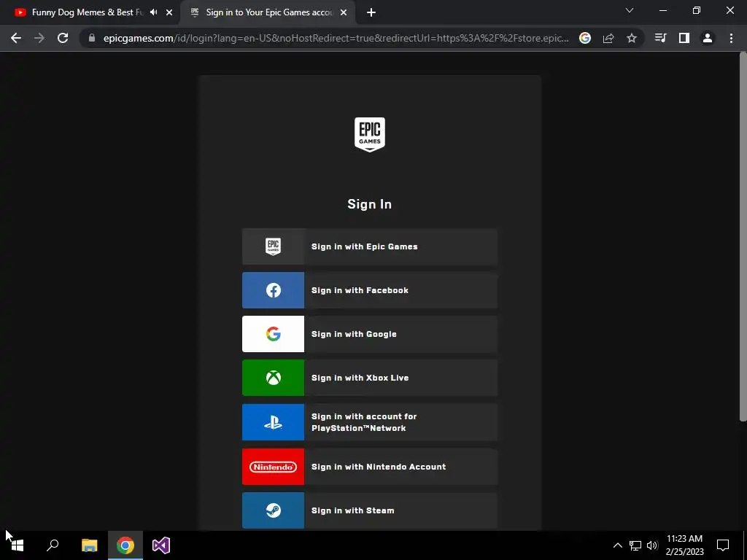747x560 pixels.
Task: Choose Sign in with Facebook
Action: coord(370,290)
